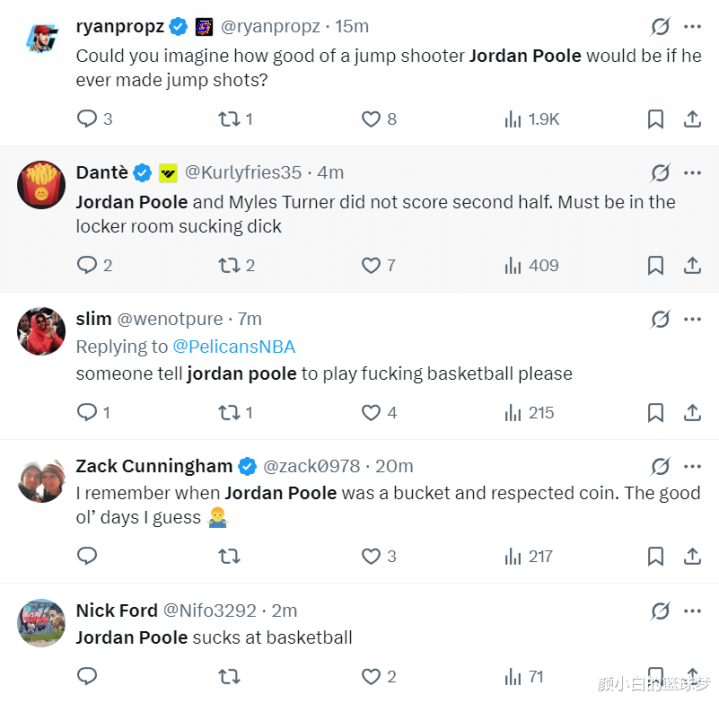Open more options for ryanpropz's tweet
This screenshot has height=703, width=719.
pyautogui.click(x=692, y=26)
